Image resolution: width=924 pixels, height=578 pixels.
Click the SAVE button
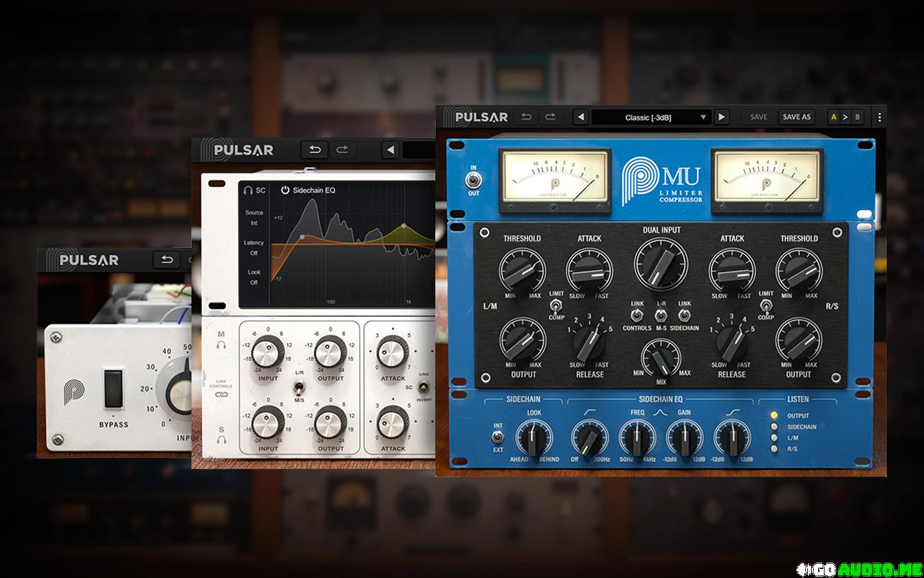click(758, 117)
